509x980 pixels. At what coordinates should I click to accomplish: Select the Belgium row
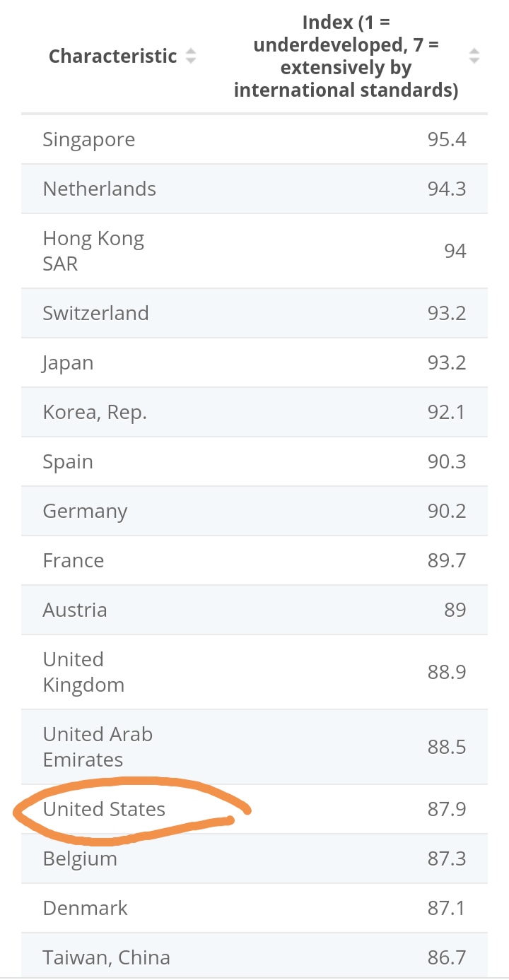[x=255, y=858]
